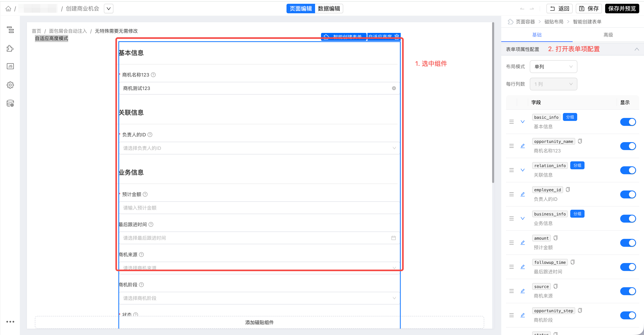Click the 首页 breadcrumb link
The height and width of the screenshot is (335, 644).
pos(36,31)
